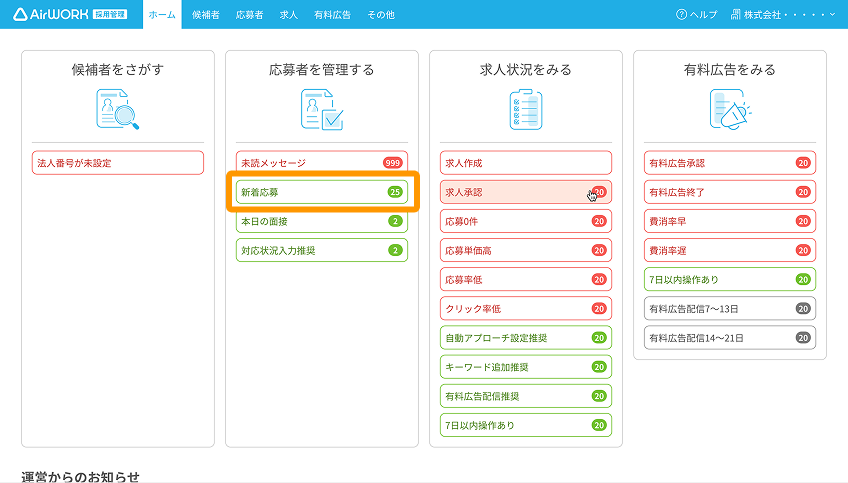Open 7日以内操作あり under 有料広告をみる
The image size is (848, 483).
point(730,280)
